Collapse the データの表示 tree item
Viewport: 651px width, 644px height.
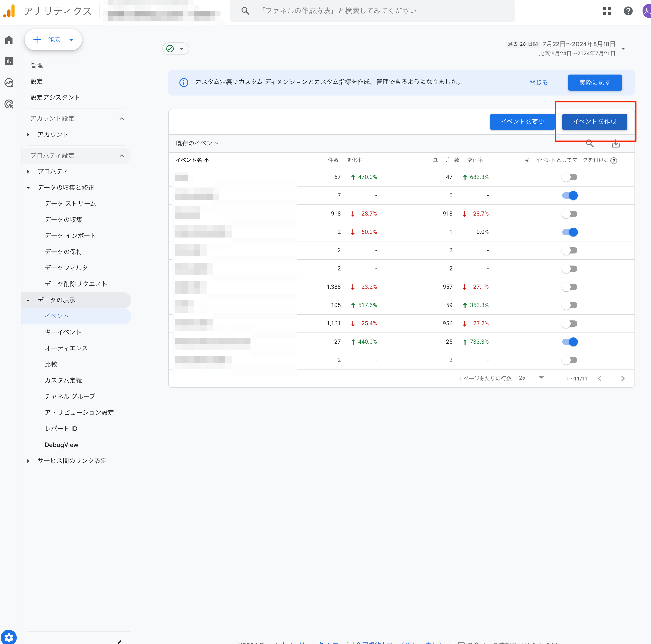[28, 300]
